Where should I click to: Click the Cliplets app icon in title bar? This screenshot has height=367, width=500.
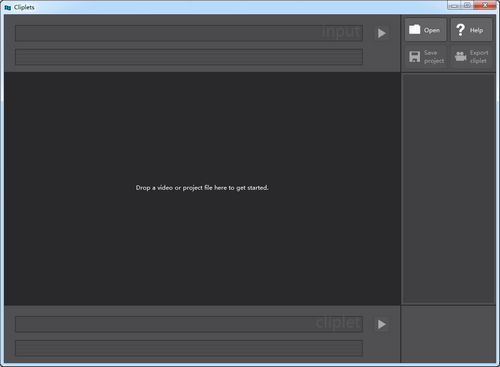click(8, 7)
